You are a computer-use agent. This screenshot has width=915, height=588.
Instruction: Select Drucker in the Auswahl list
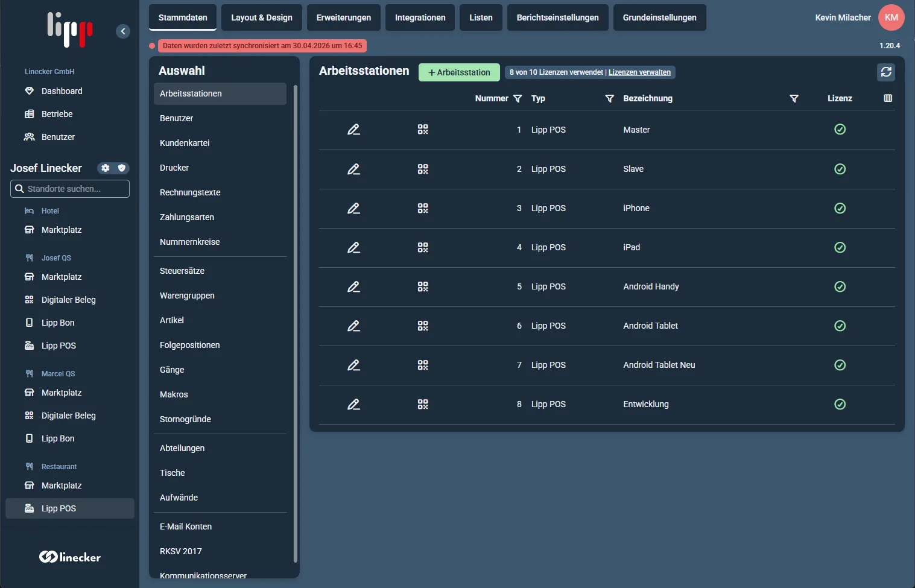coord(220,168)
